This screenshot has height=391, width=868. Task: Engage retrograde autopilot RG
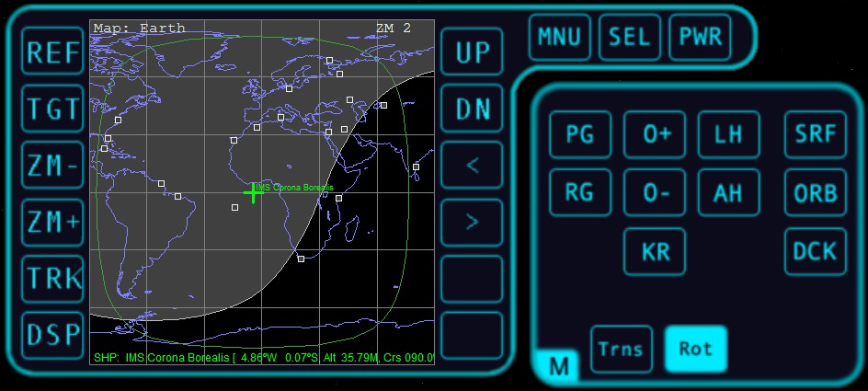click(x=580, y=192)
